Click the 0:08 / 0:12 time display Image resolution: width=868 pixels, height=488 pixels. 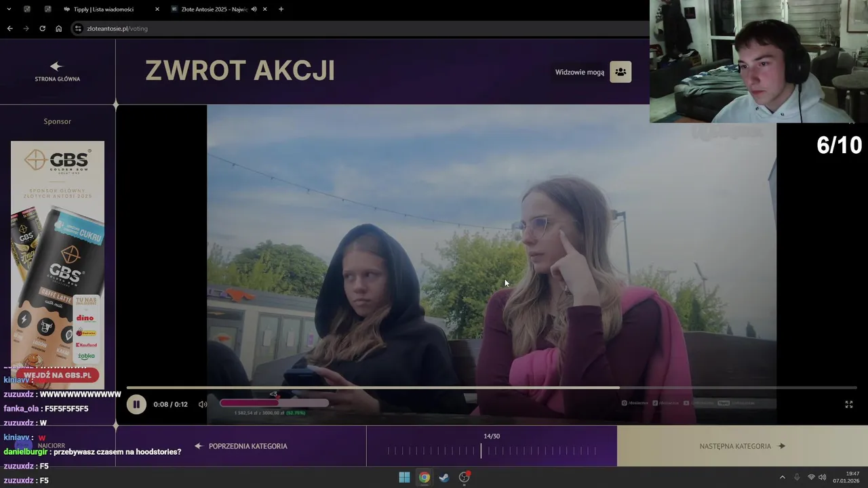pos(170,405)
